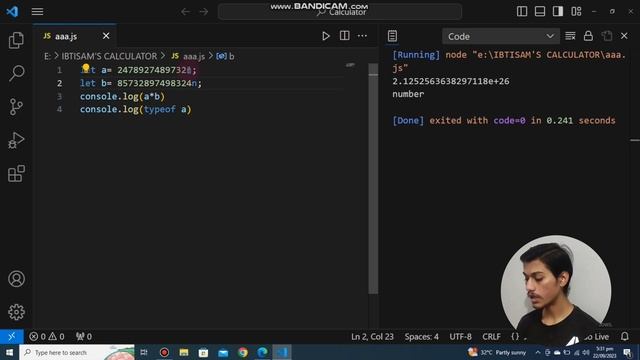This screenshot has height=360, width=640.
Task: Change the CRLF line ending setting
Action: pyautogui.click(x=491, y=337)
